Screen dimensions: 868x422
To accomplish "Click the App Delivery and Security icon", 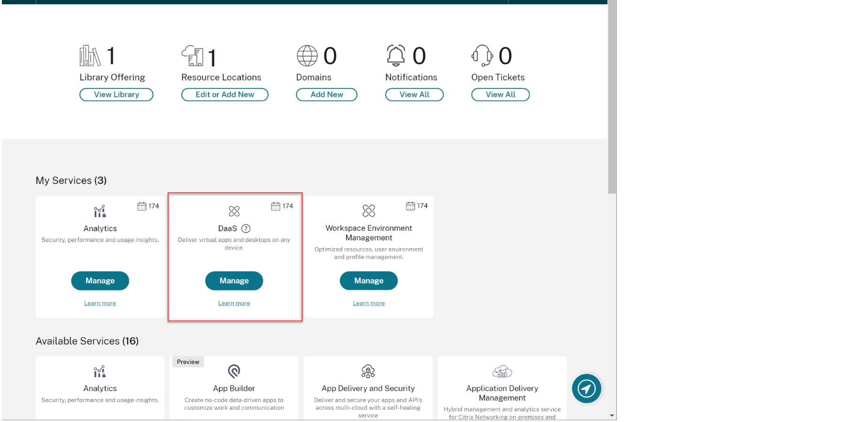I will coord(368,371).
